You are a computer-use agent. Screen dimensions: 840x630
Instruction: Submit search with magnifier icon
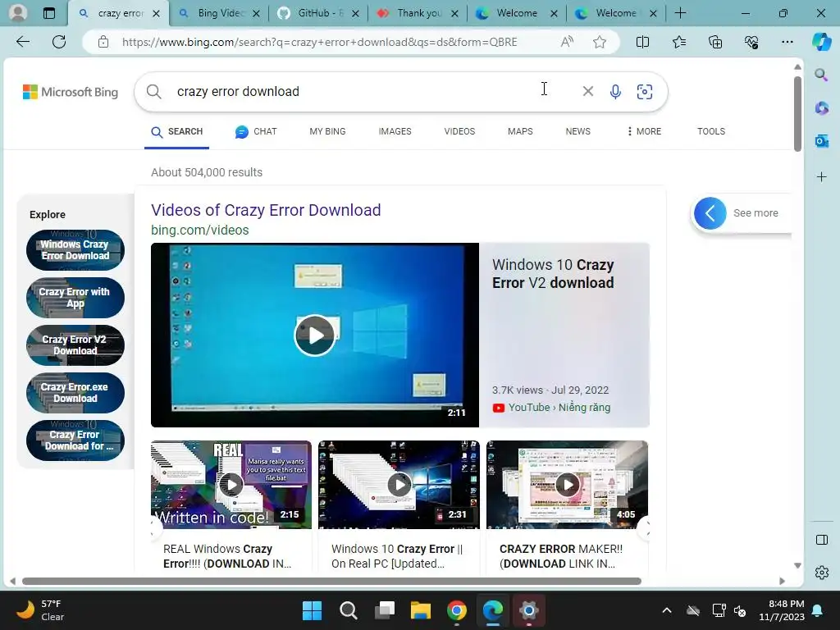click(x=153, y=92)
